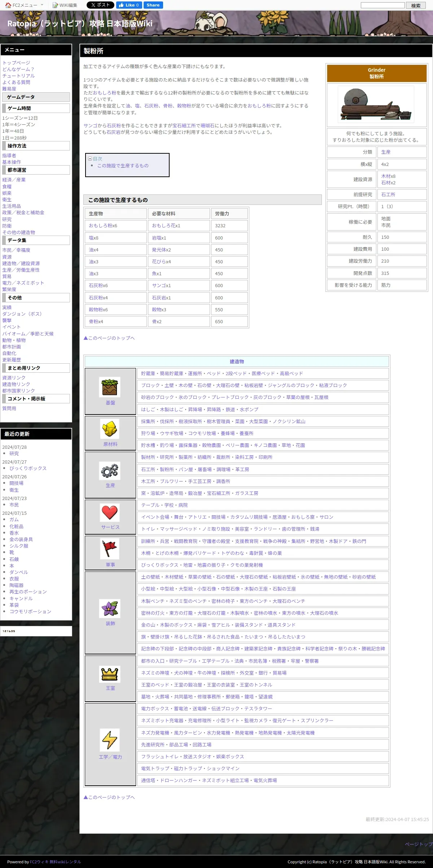Jump to このページのトップへ below the production table

tap(109, 338)
